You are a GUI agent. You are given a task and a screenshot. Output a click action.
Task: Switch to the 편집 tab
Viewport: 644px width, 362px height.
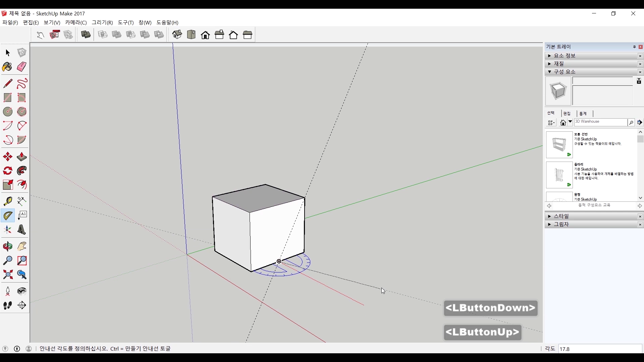tap(567, 114)
